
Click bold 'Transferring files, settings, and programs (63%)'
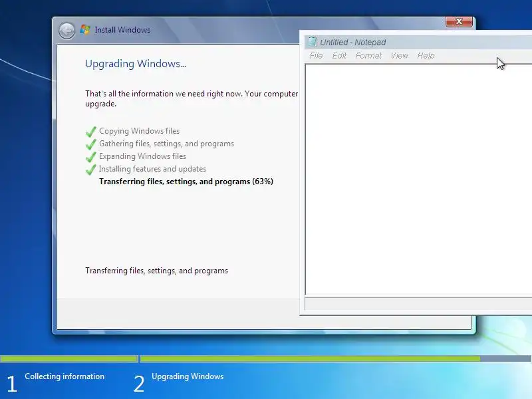pyautogui.click(x=186, y=182)
